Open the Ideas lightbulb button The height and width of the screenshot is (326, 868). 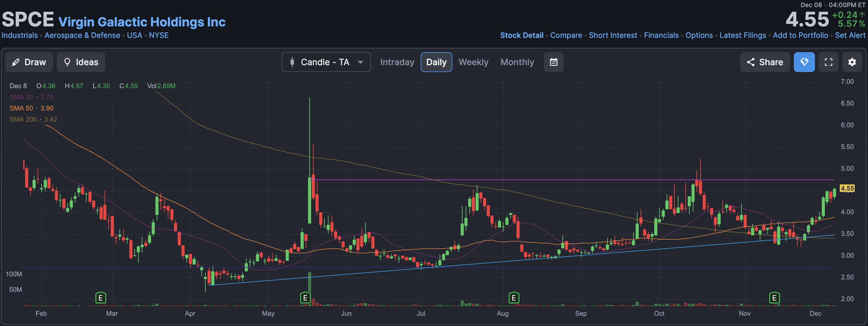tap(81, 62)
